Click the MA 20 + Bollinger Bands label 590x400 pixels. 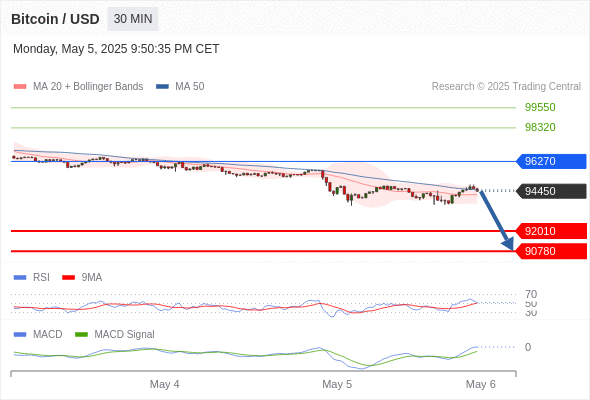point(88,87)
